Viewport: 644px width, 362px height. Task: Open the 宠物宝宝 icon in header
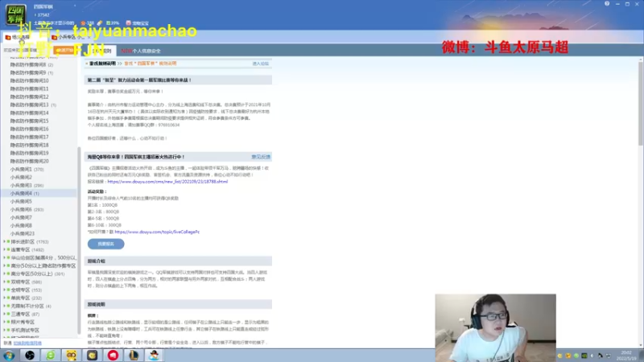tap(128, 23)
